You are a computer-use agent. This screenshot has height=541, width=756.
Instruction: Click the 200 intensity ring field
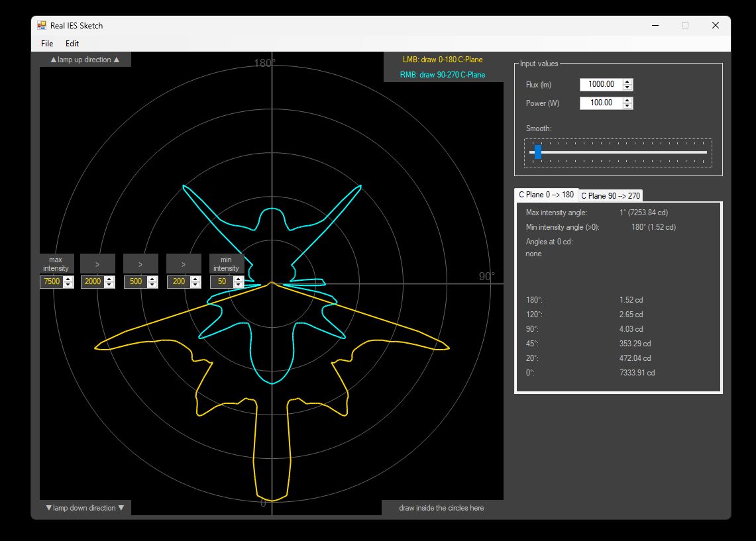[179, 282]
